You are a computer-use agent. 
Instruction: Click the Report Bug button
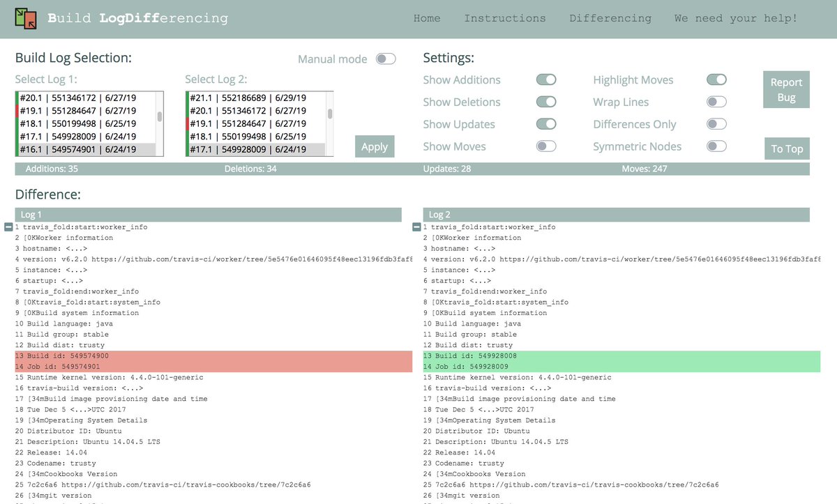coord(786,89)
